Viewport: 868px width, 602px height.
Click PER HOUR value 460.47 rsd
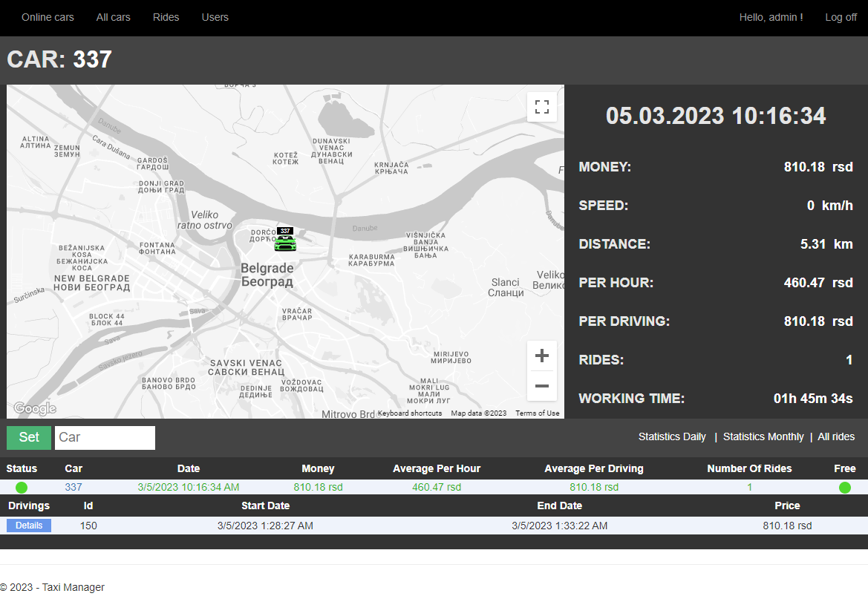818,283
